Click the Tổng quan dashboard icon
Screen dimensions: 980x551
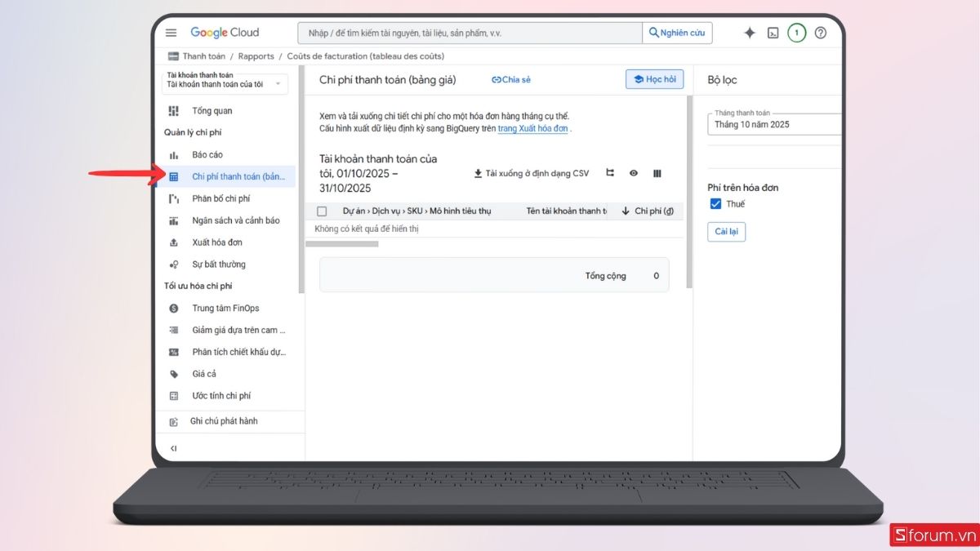tap(173, 111)
